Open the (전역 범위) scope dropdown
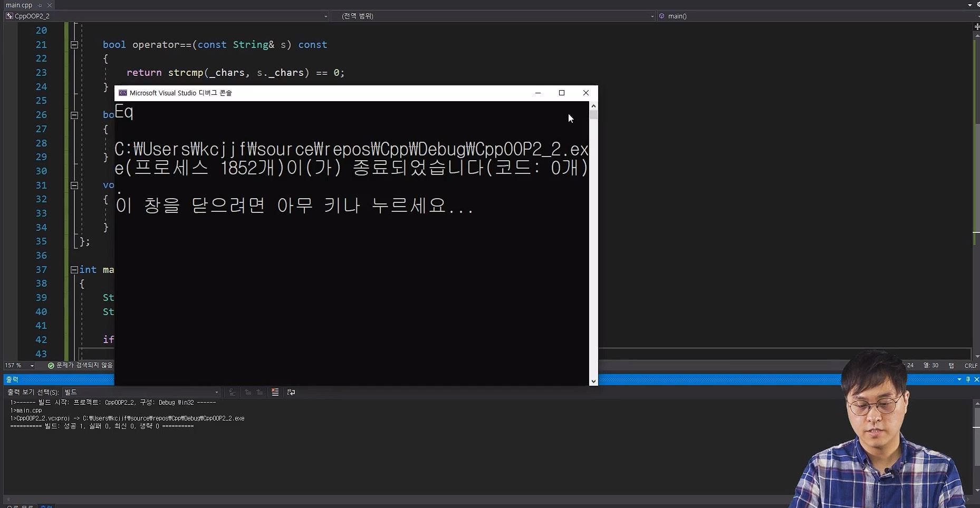980x508 pixels. click(494, 16)
